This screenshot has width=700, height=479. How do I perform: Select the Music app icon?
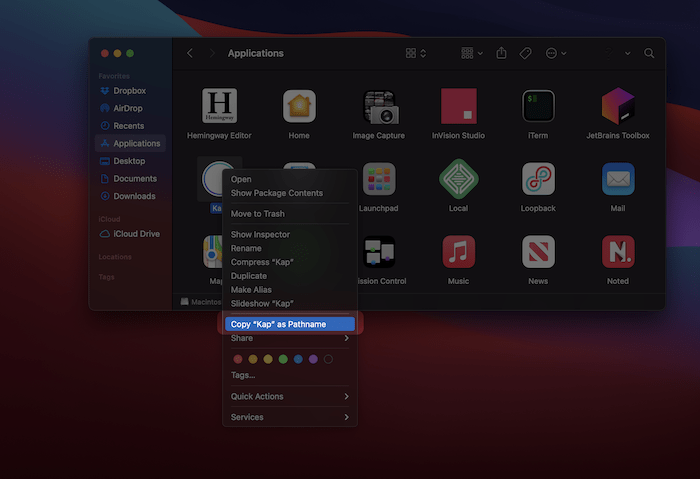tap(458, 252)
